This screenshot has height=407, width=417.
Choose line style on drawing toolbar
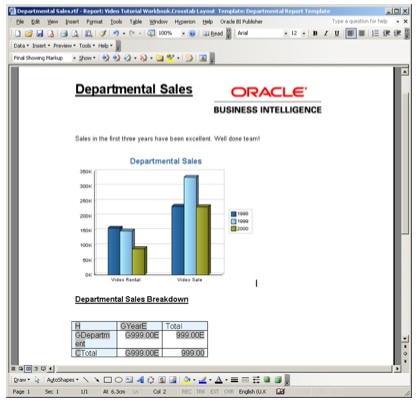tap(234, 380)
